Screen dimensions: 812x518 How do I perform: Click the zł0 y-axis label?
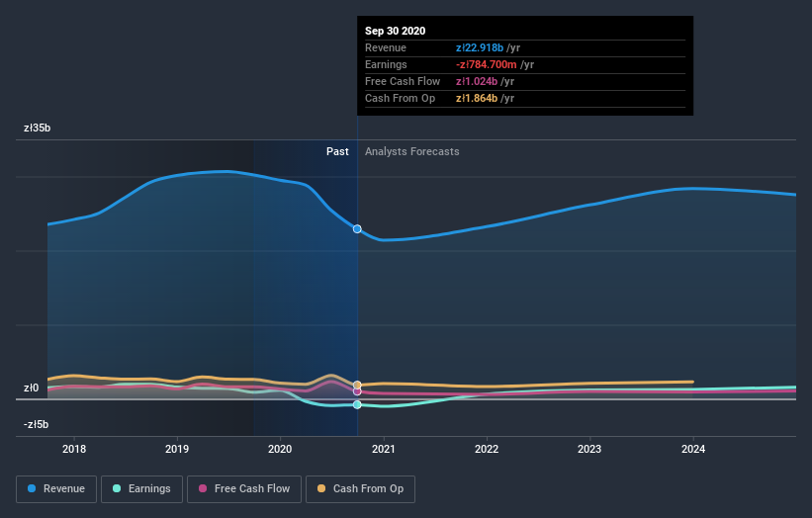[x=31, y=388]
